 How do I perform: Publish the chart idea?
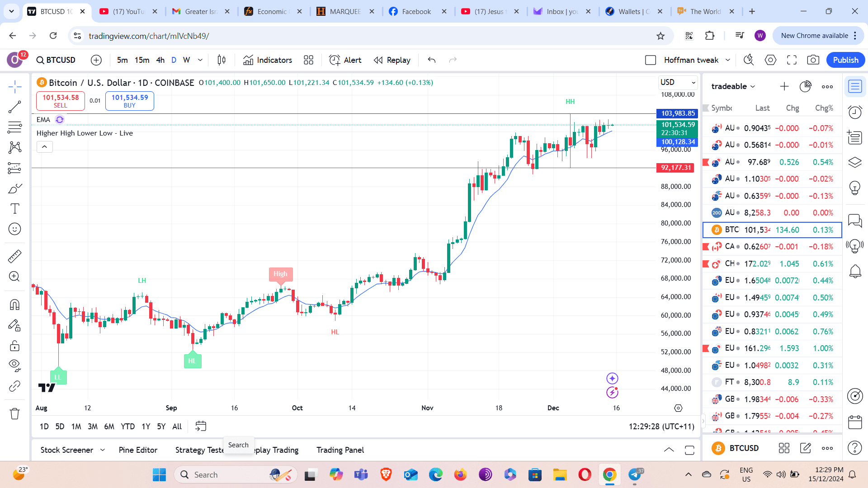pyautogui.click(x=845, y=60)
